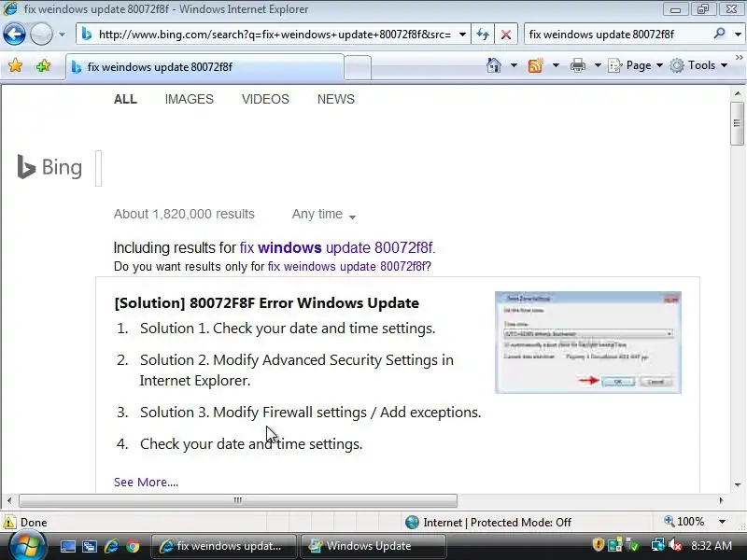Click the horizontal scrollbar thumb
The width and height of the screenshot is (747, 560).
click(238, 500)
